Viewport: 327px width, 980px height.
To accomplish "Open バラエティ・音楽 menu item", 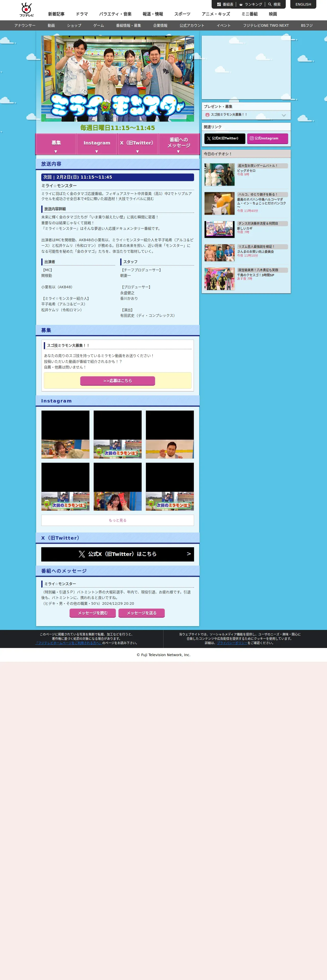I will point(115,14).
